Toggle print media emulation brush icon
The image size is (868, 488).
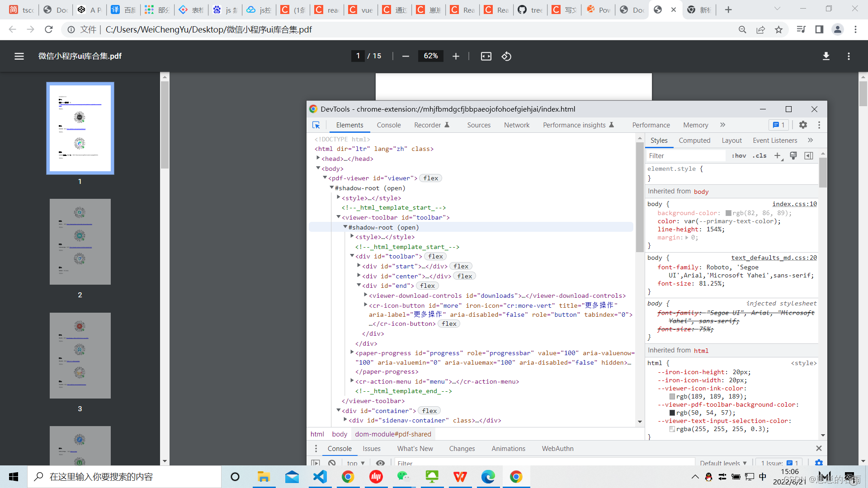point(793,155)
